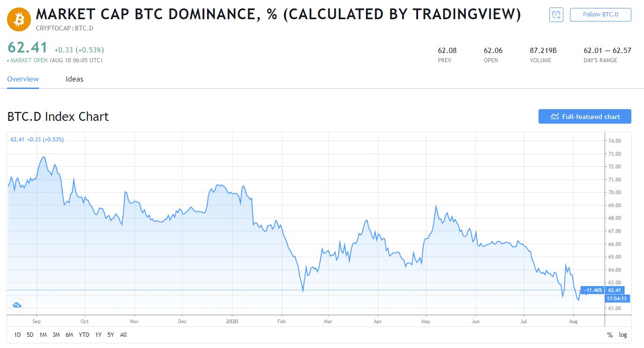The width and height of the screenshot is (644, 348).
Task: Click the day's range 62.01 — 62.57
Action: pyautogui.click(x=607, y=51)
